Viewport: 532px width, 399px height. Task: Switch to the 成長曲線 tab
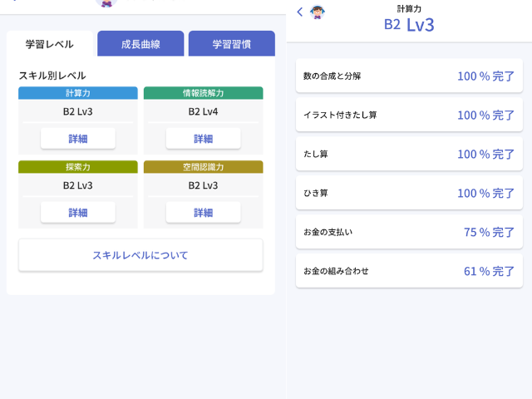tap(140, 44)
